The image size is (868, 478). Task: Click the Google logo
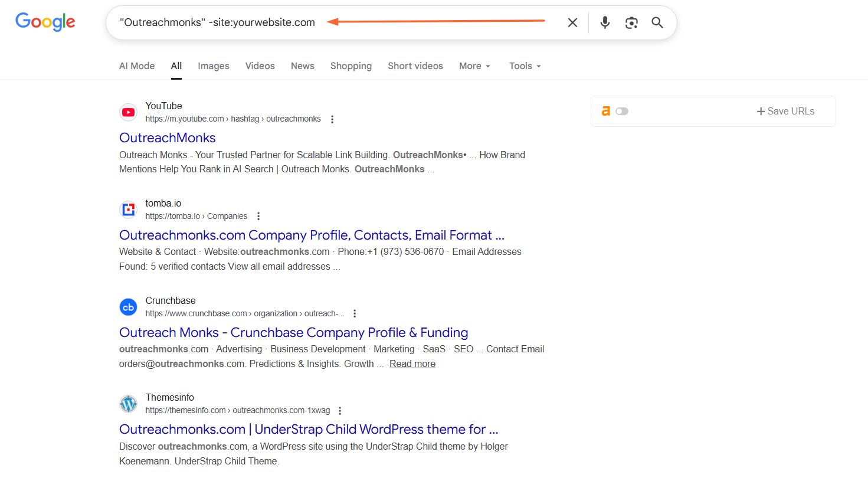[x=45, y=22]
